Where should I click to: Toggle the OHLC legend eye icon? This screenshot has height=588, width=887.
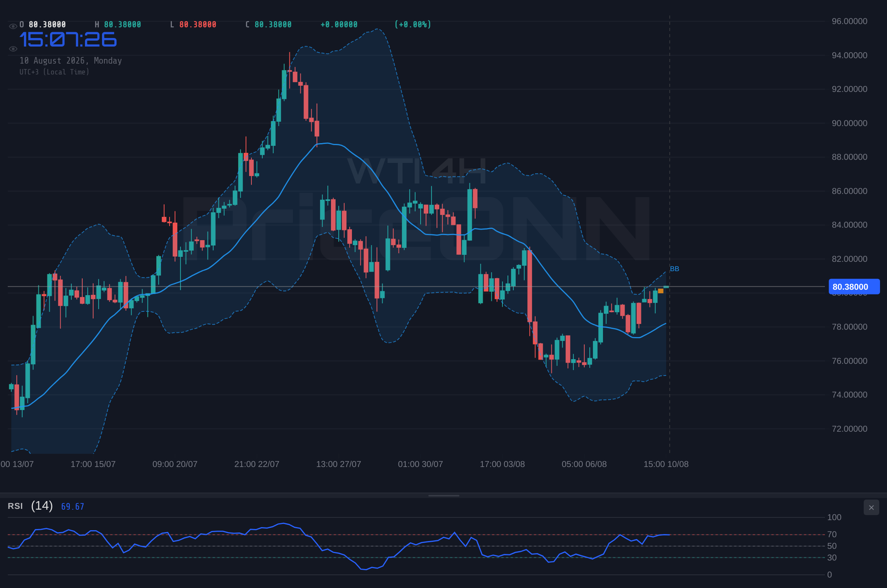pos(13,26)
